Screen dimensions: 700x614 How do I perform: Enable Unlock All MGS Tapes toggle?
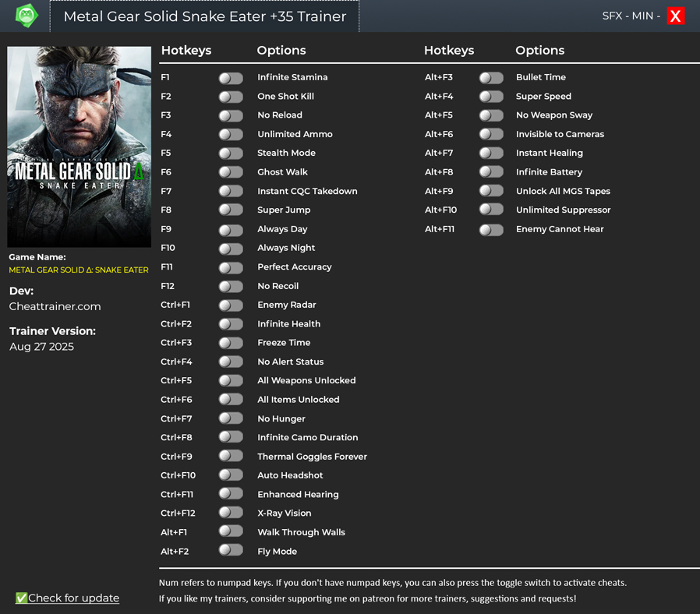tap(491, 191)
